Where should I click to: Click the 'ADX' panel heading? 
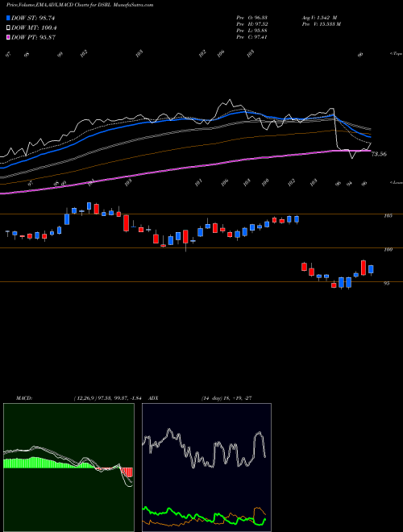pyautogui.click(x=154, y=398)
